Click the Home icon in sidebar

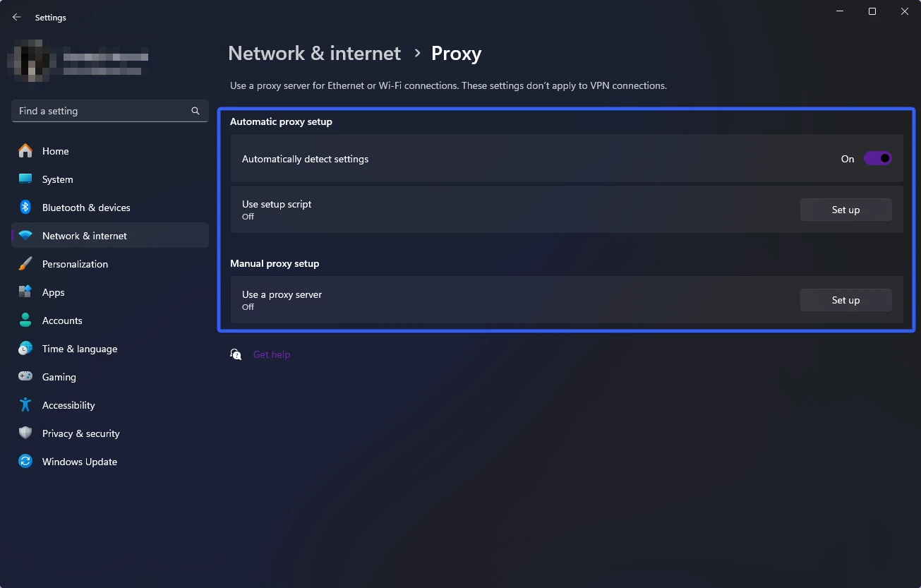click(25, 151)
